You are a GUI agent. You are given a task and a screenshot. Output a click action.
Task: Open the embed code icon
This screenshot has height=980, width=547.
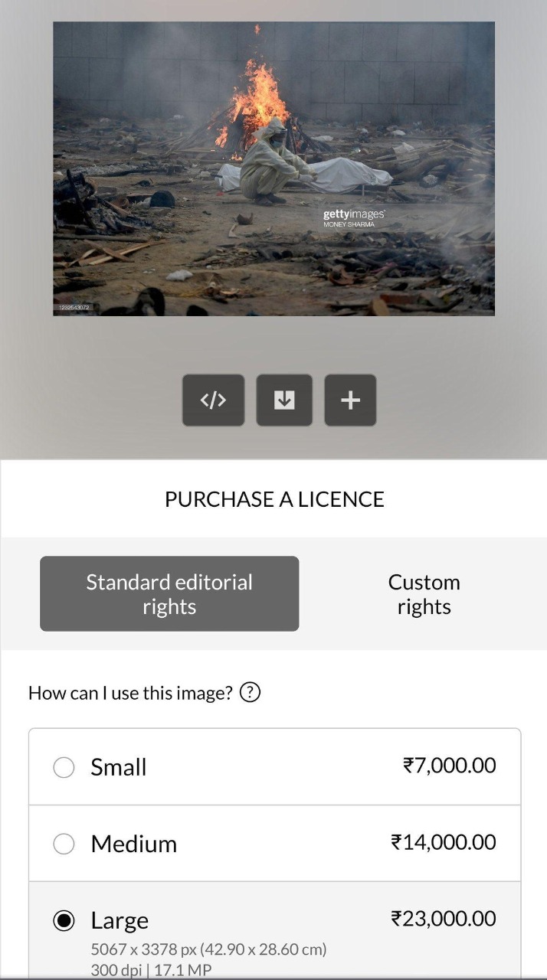pyautogui.click(x=213, y=400)
